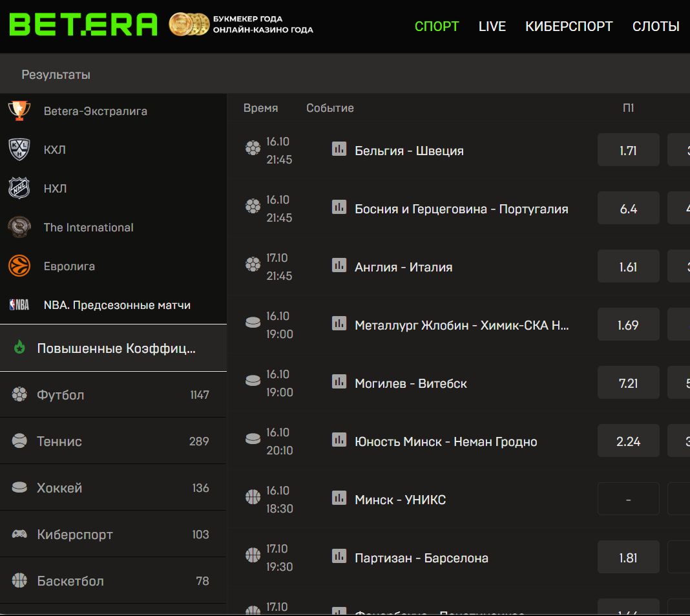Image resolution: width=690 pixels, height=616 pixels.
Task: Click football icon beside Бельгия - Швеция
Action: click(253, 148)
